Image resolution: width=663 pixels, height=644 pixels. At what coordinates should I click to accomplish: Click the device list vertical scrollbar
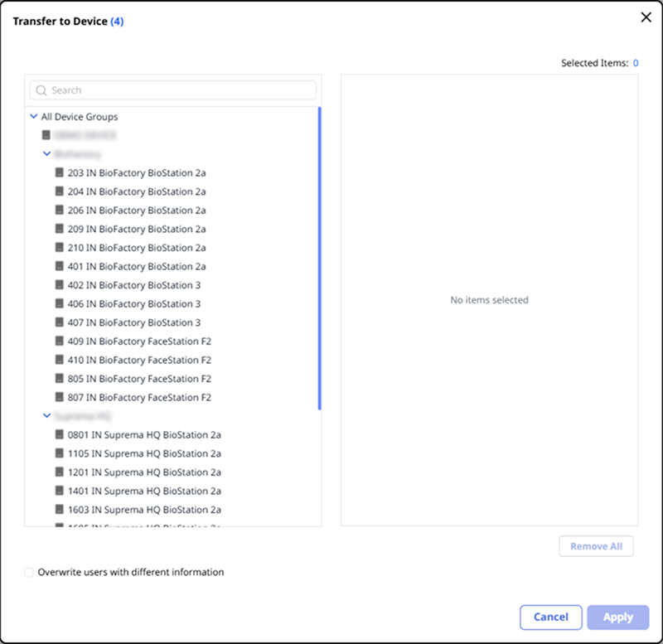click(x=320, y=257)
